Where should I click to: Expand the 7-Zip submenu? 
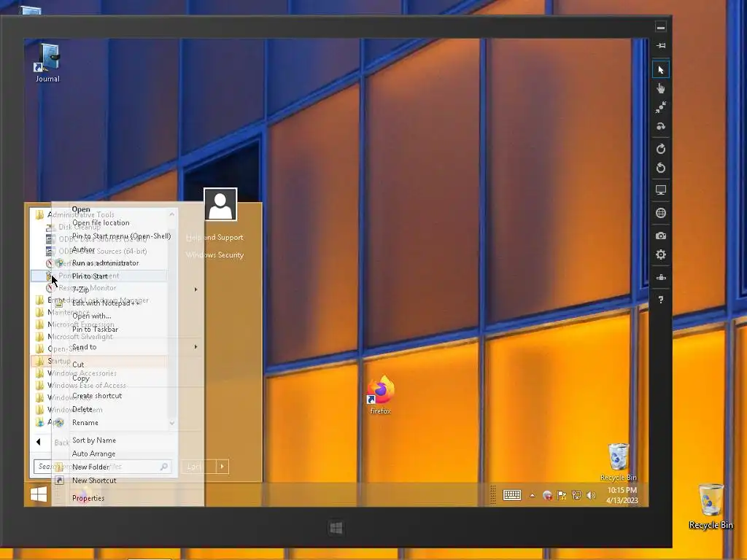pyautogui.click(x=128, y=289)
